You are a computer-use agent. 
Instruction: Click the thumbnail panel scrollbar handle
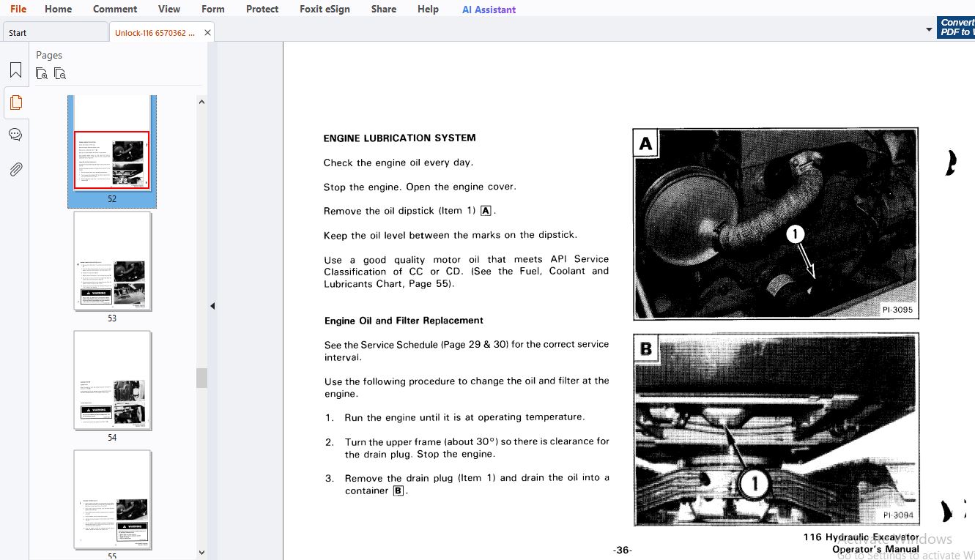point(201,378)
